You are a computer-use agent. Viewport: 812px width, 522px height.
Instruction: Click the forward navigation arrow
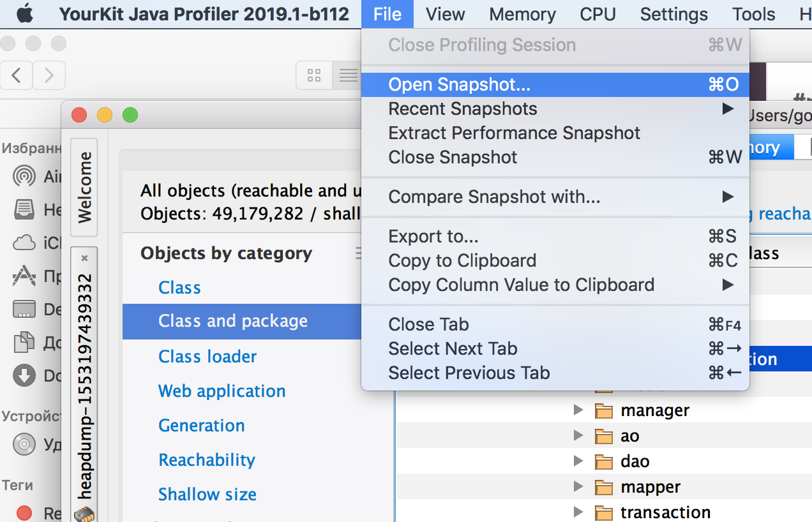[49, 75]
